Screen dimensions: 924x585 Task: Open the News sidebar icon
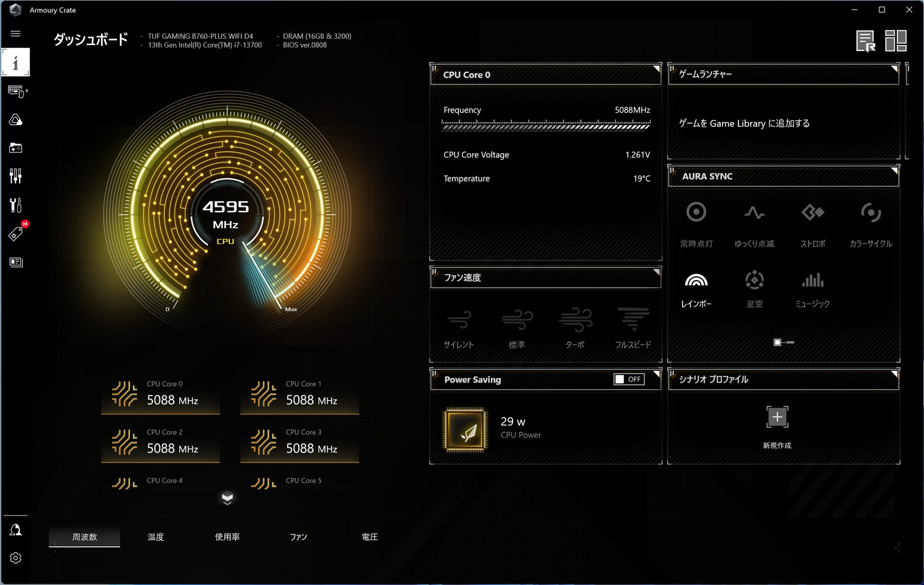[16, 262]
